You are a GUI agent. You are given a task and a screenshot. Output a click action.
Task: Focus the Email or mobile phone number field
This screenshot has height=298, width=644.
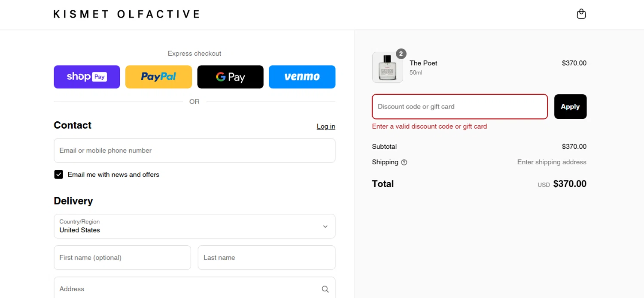pos(194,151)
